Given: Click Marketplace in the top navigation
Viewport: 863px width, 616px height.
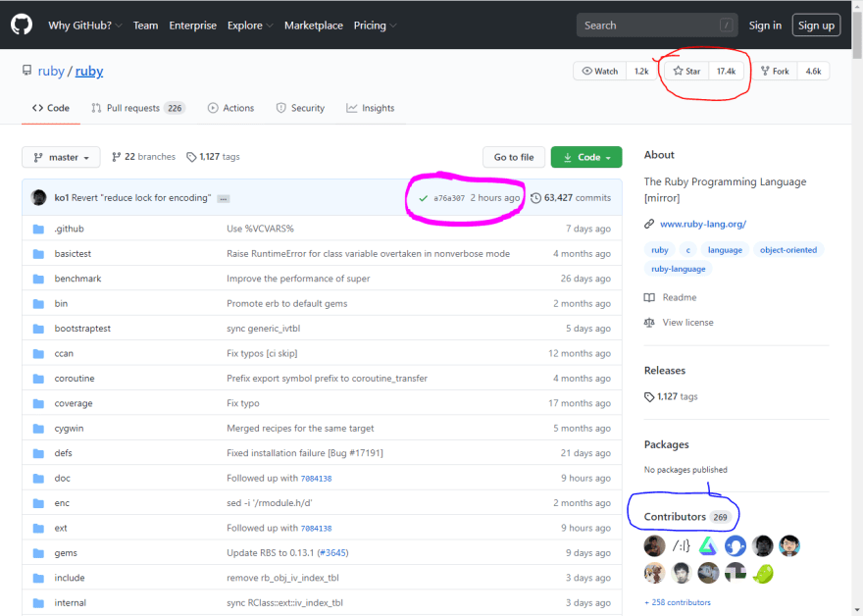Looking at the screenshot, I should point(314,26).
